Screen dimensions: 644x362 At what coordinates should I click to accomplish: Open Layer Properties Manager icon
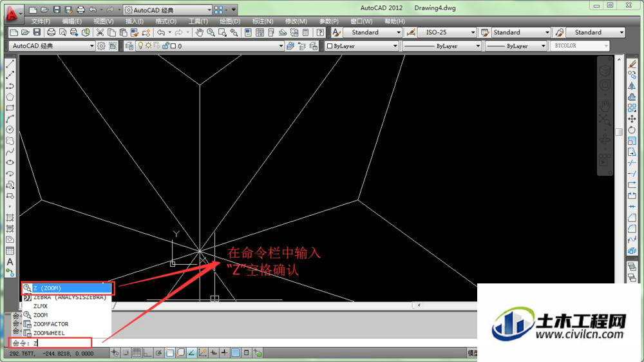pyautogui.click(x=129, y=46)
